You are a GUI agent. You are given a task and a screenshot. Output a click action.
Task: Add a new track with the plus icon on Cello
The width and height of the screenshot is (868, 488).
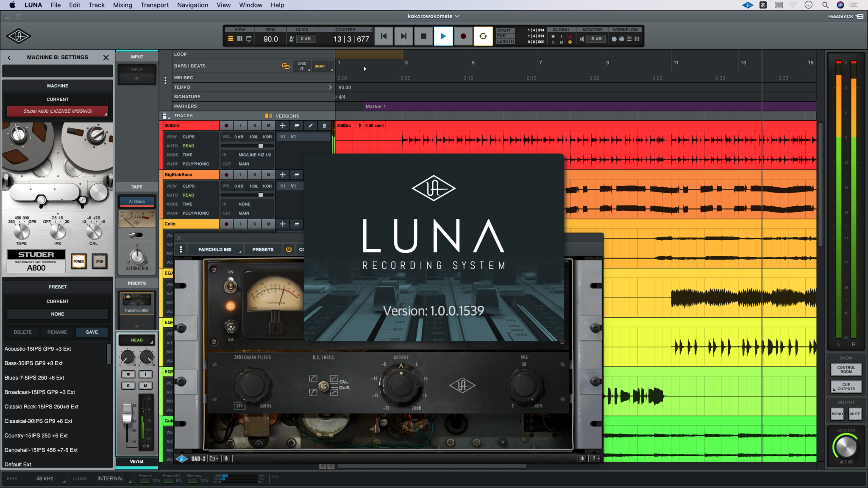[283, 224]
